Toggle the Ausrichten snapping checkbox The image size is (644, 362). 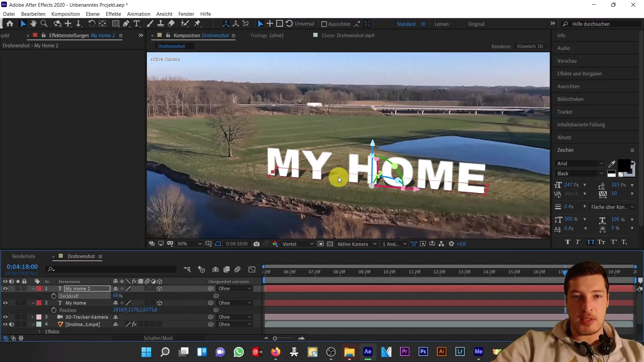coord(324,24)
